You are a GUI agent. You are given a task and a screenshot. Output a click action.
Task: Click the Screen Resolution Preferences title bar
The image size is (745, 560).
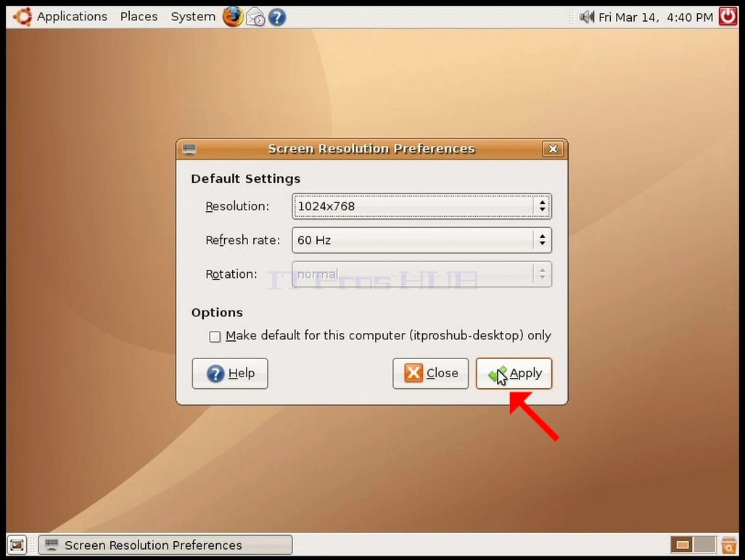click(371, 149)
